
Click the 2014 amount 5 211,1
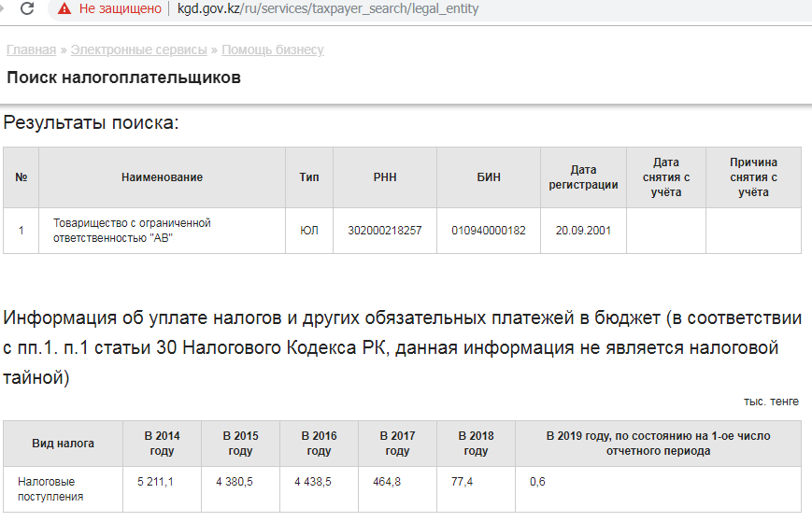click(155, 482)
